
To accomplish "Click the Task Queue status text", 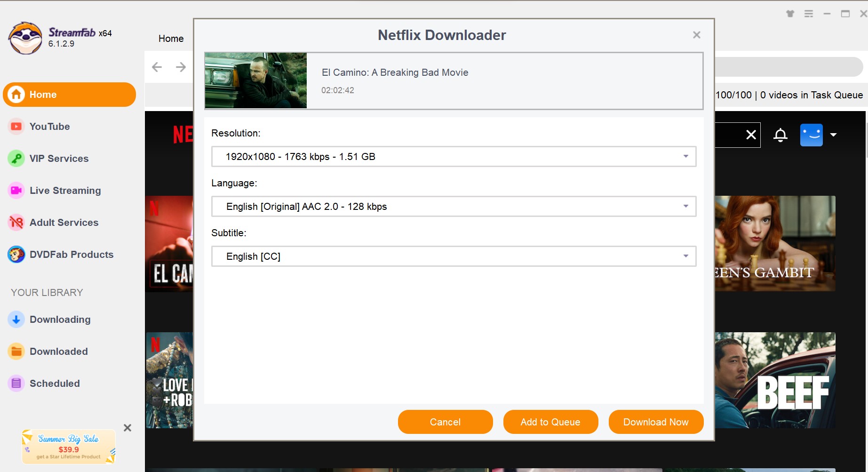I will (789, 95).
